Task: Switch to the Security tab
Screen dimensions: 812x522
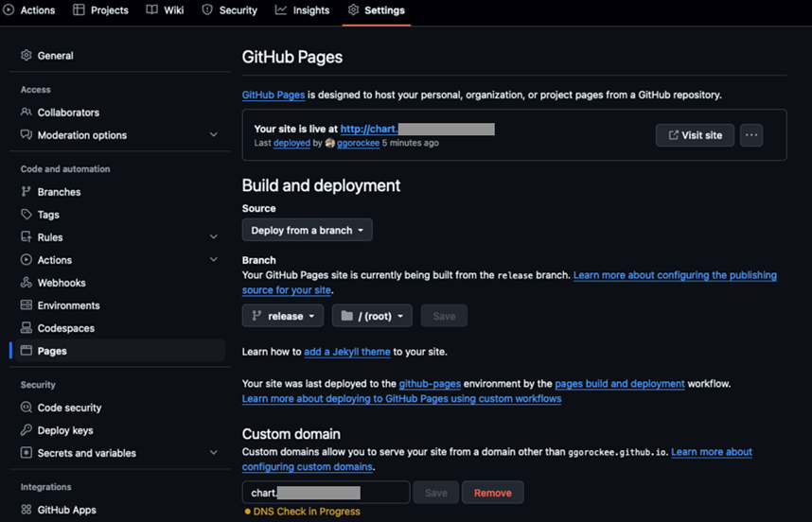Action: point(229,9)
